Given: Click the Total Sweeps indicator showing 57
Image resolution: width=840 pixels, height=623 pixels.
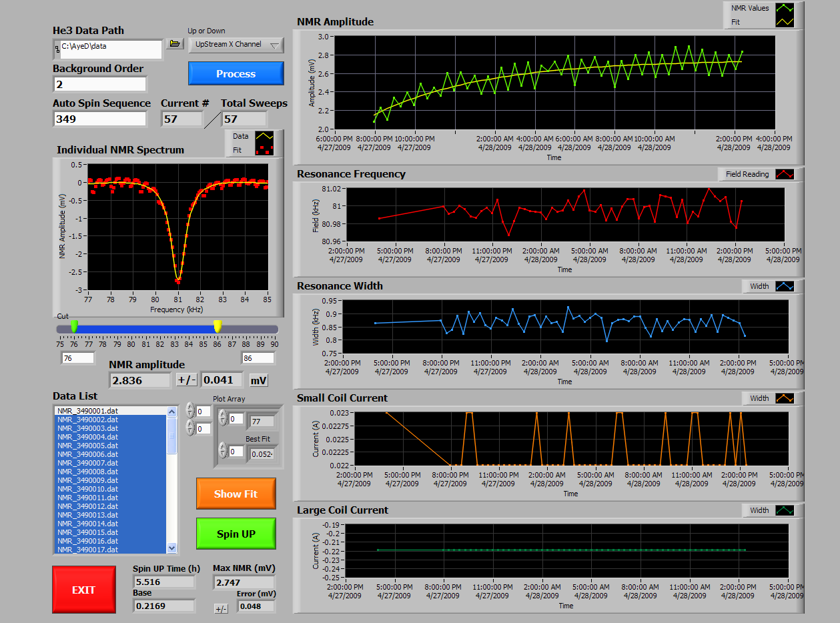Looking at the screenshot, I should pos(244,119).
